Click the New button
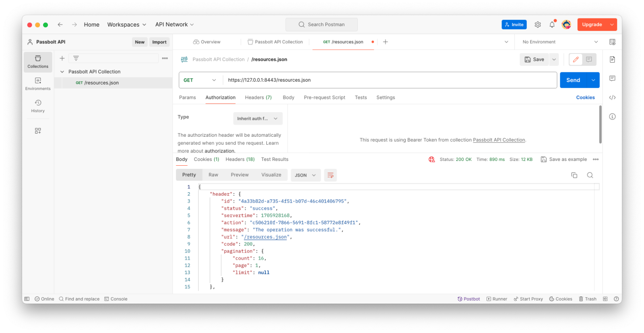644x333 pixels. (140, 42)
